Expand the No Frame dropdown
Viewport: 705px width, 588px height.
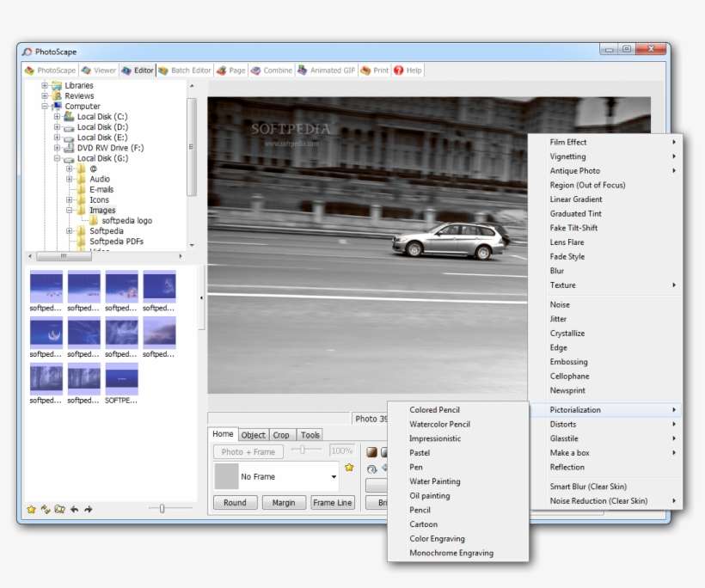(x=335, y=475)
